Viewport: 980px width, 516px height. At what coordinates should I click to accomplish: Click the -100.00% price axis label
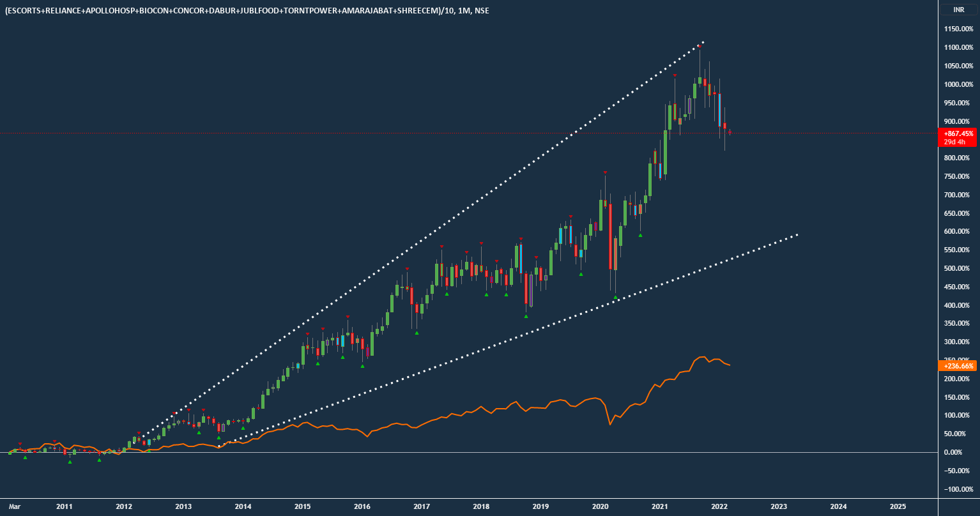pos(958,489)
